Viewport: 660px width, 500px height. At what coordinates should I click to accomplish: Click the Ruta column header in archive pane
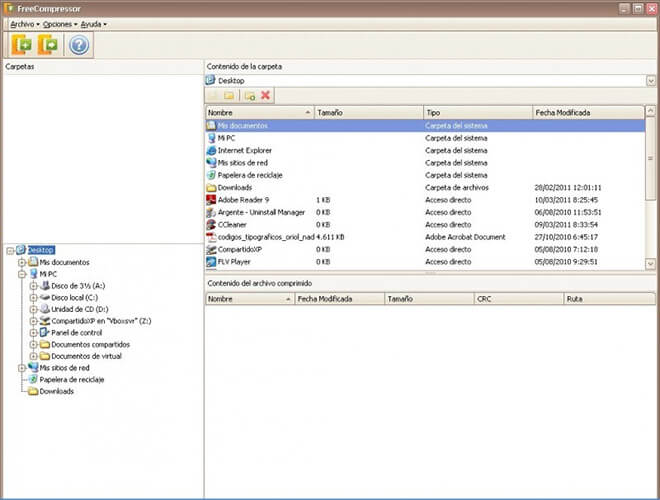(609, 299)
